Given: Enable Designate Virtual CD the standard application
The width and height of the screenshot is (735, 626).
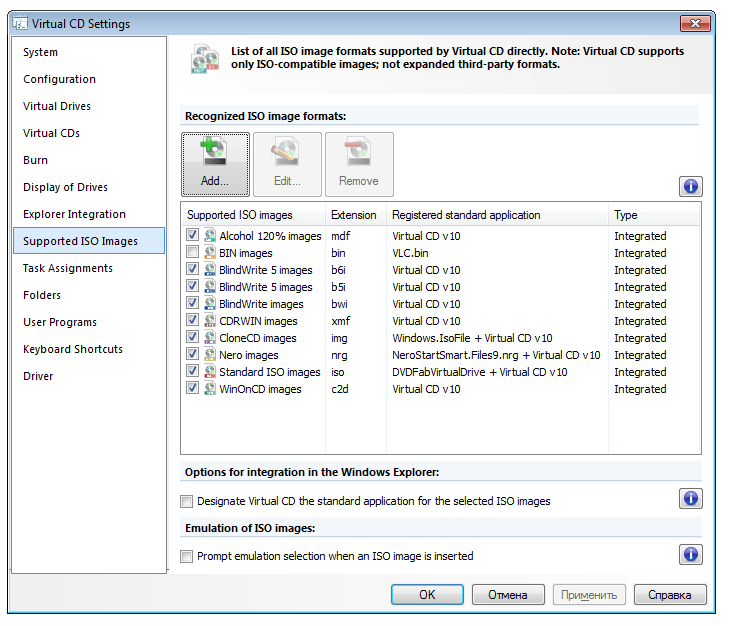Looking at the screenshot, I should pyautogui.click(x=187, y=501).
